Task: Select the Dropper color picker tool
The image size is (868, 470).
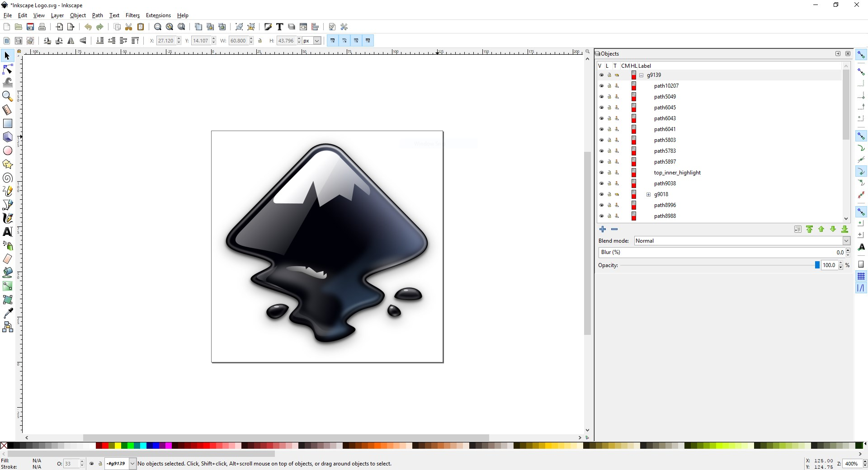Action: coord(8,313)
